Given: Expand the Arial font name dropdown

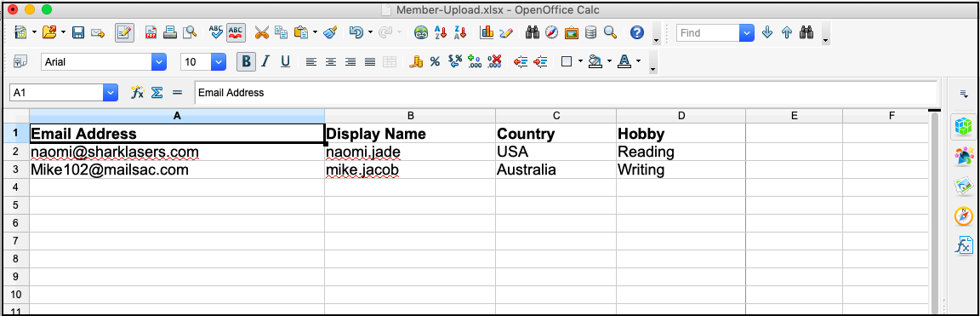Looking at the screenshot, I should coord(159,61).
